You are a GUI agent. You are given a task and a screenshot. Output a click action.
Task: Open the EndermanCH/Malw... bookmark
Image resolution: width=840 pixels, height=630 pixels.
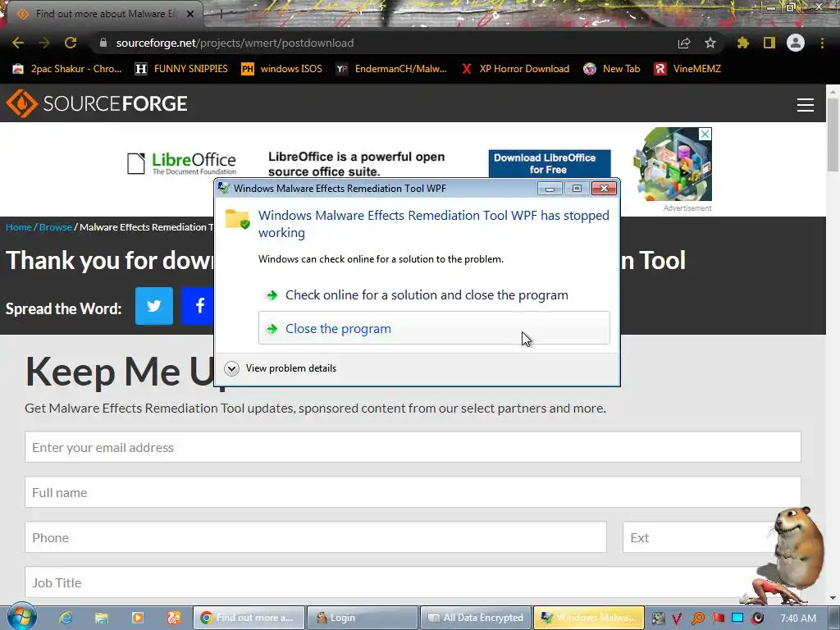pyautogui.click(x=391, y=69)
